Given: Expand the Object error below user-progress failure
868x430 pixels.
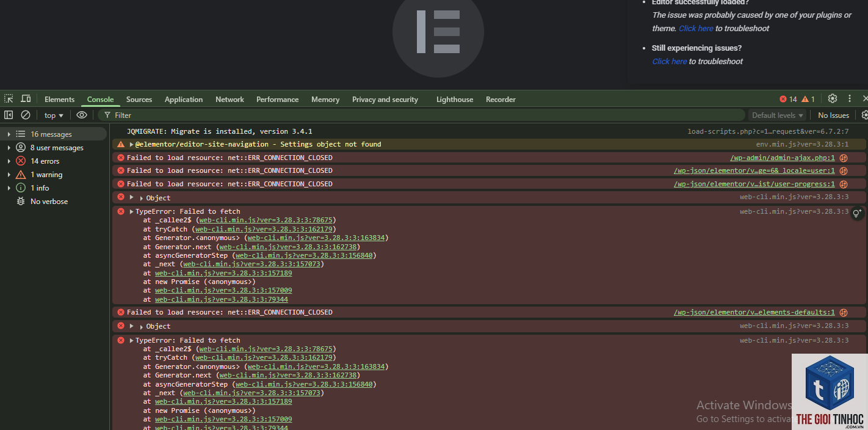Looking at the screenshot, I should 131,197.
